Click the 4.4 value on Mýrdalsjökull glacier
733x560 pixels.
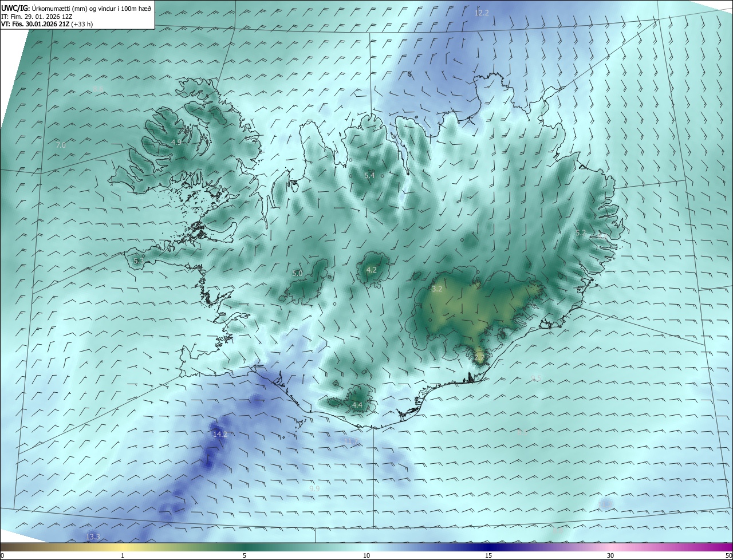coord(357,405)
